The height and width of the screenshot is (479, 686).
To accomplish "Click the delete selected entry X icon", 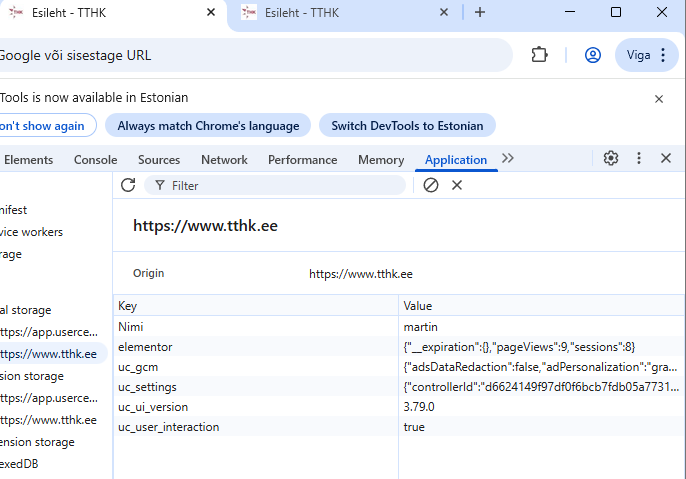I will [x=457, y=185].
